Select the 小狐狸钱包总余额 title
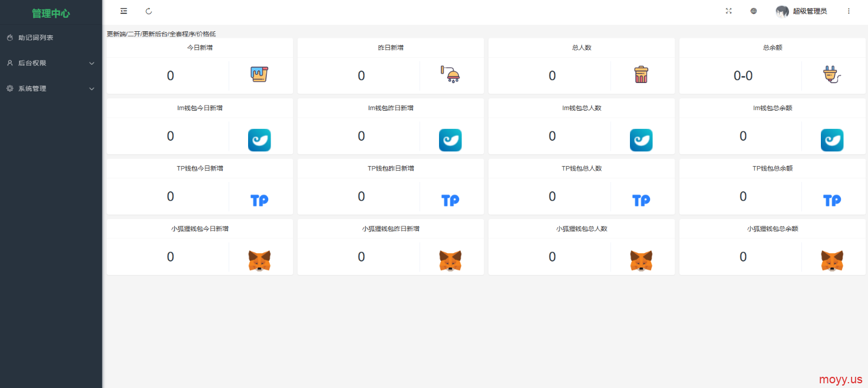This screenshot has width=868, height=388. coord(773,228)
